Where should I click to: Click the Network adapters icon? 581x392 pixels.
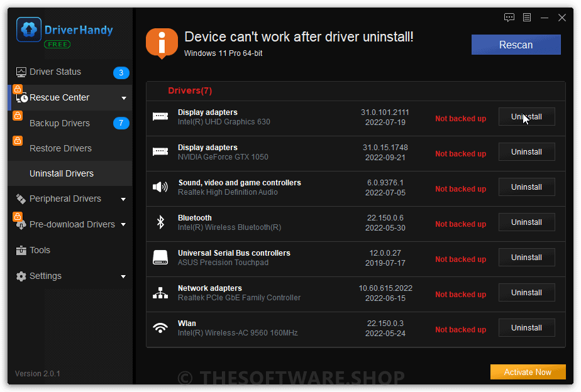tap(160, 293)
